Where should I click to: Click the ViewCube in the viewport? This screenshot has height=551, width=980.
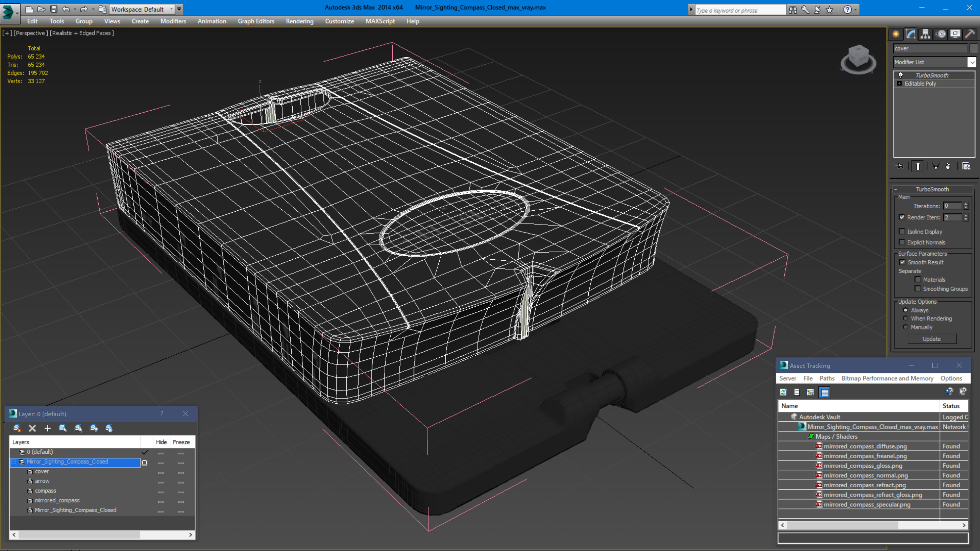coord(858,60)
